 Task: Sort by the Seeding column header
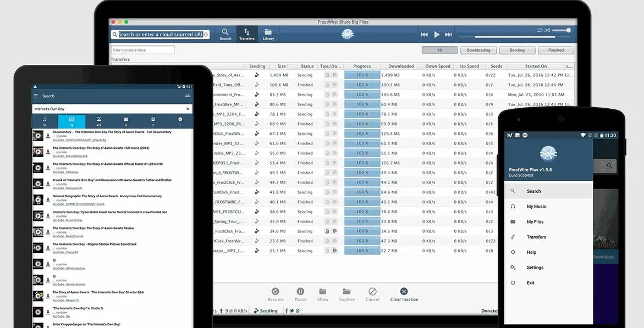pos(257,66)
